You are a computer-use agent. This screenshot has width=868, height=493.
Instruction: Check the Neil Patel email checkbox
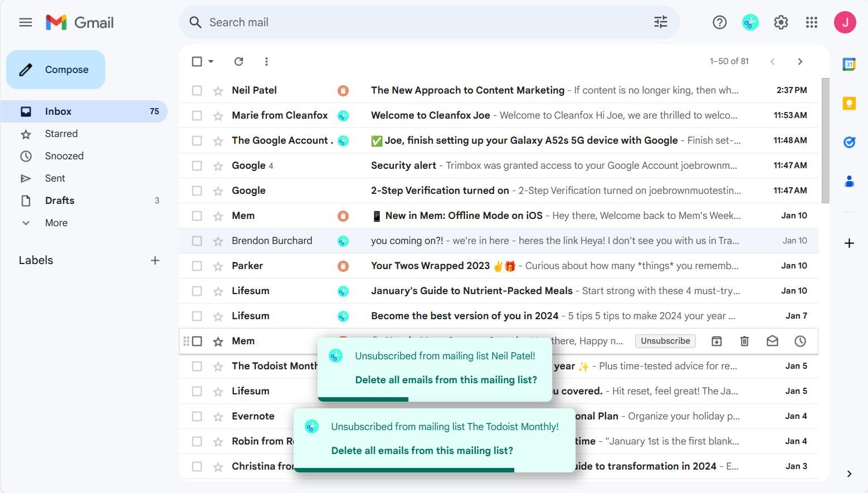pos(197,90)
